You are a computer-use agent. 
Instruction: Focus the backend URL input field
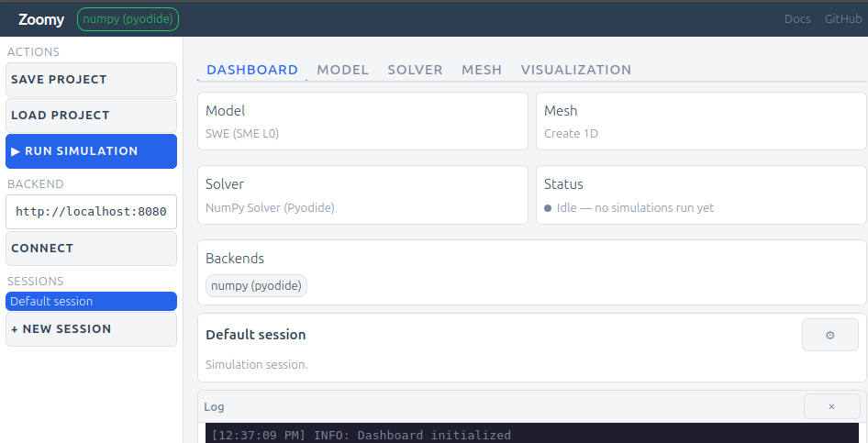coord(92,211)
